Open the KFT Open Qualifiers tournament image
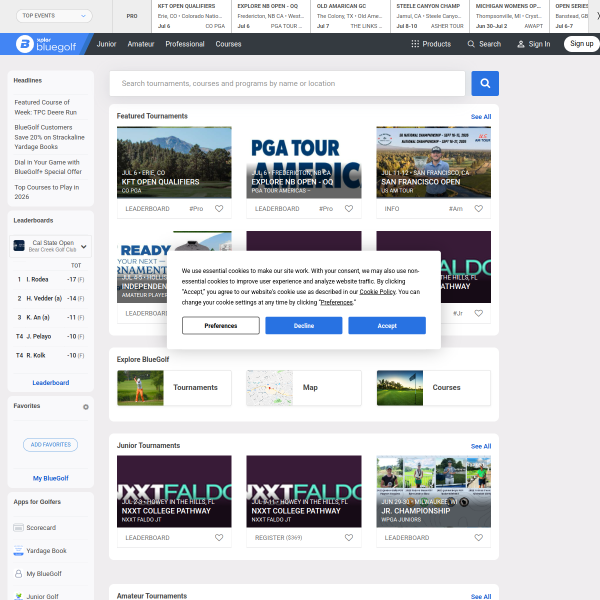 tap(174, 163)
